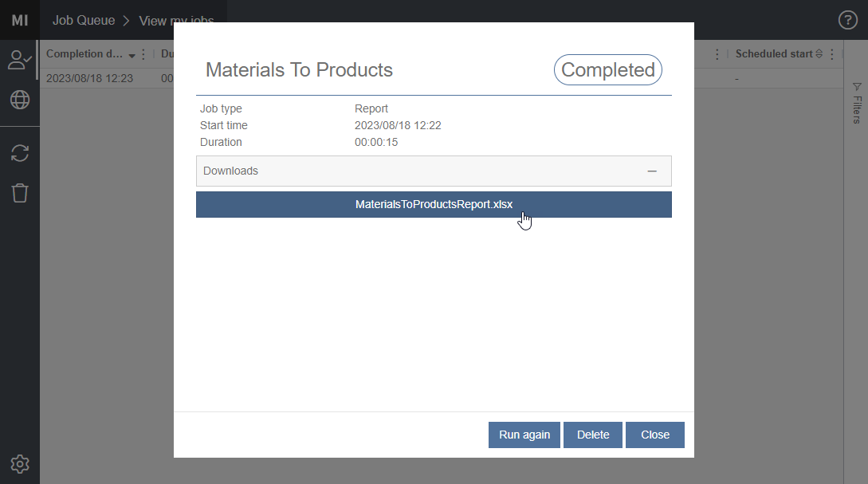Click the Scheduled start column header
Screen dimensions: 868x484
[x=774, y=53]
